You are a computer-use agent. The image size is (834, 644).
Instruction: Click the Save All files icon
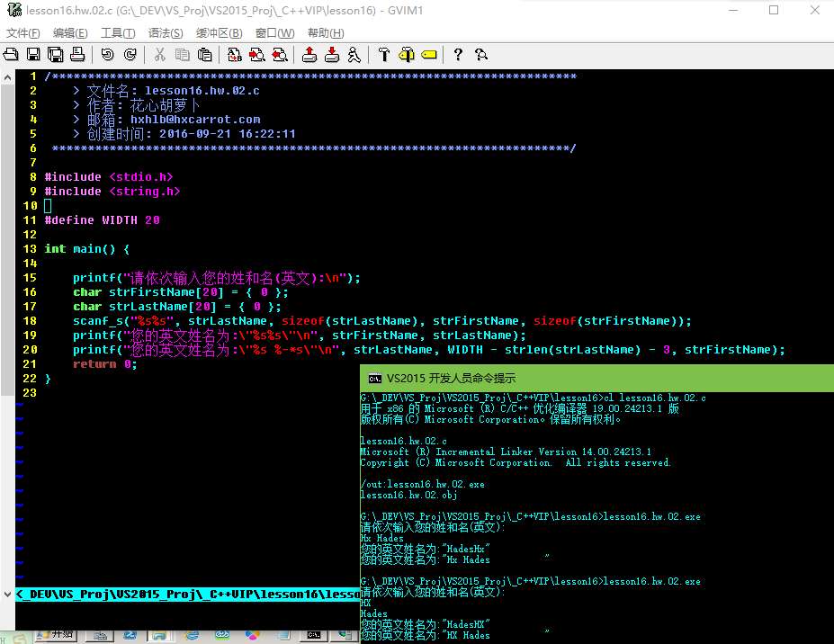pyautogui.click(x=55, y=54)
